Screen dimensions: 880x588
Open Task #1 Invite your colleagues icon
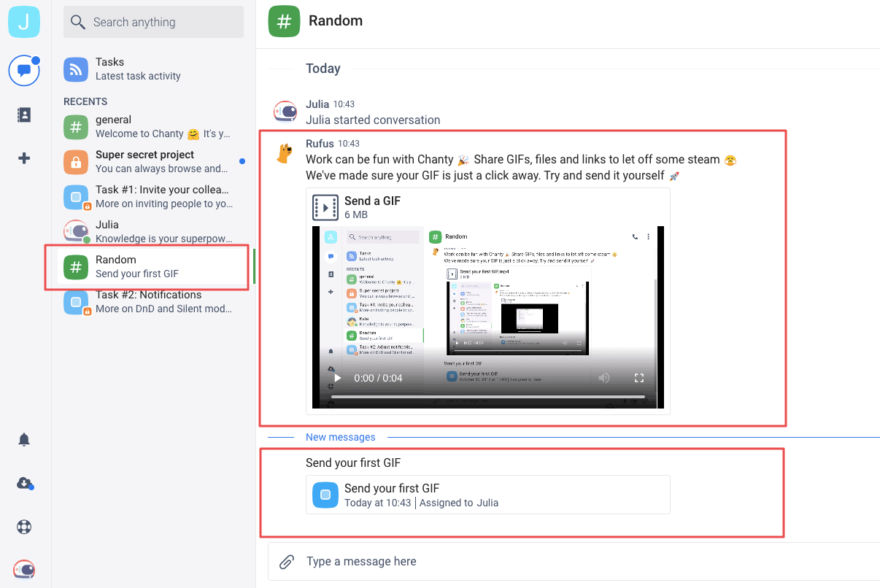pyautogui.click(x=76, y=197)
